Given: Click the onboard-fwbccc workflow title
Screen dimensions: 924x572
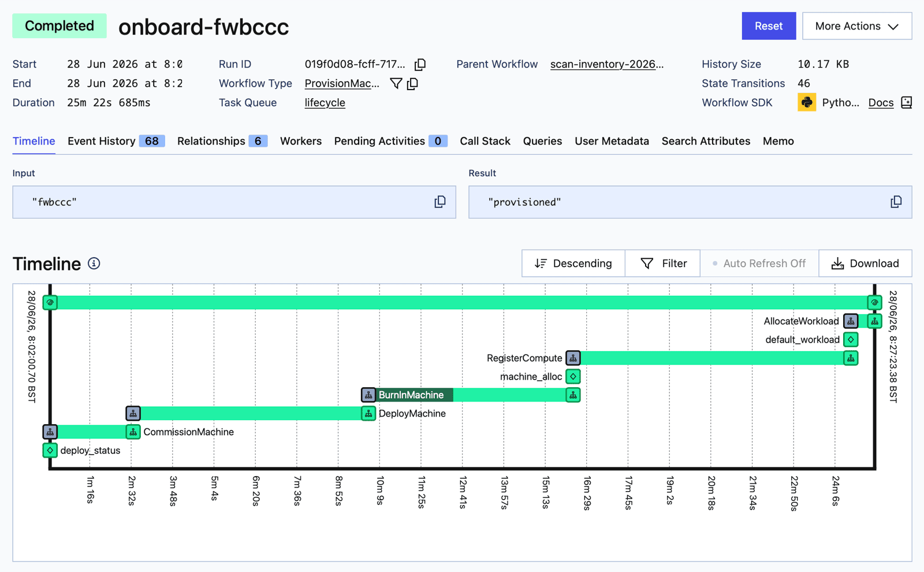Looking at the screenshot, I should coord(204,27).
